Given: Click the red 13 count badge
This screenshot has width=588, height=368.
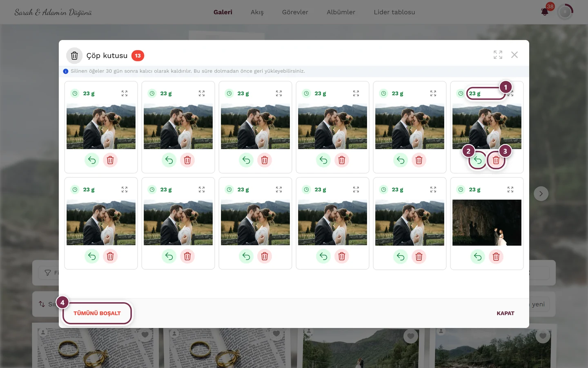Looking at the screenshot, I should [x=138, y=56].
